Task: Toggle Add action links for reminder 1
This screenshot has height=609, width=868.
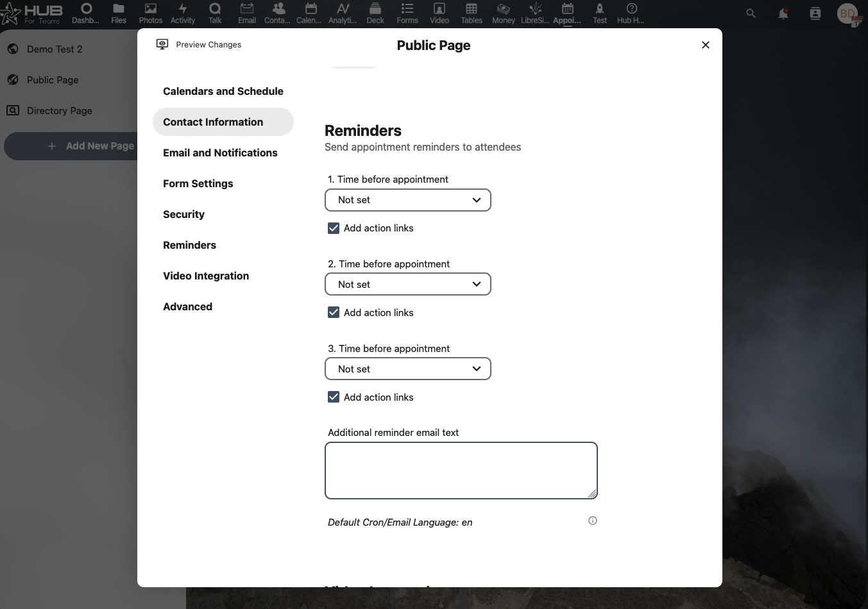Action: (334, 228)
